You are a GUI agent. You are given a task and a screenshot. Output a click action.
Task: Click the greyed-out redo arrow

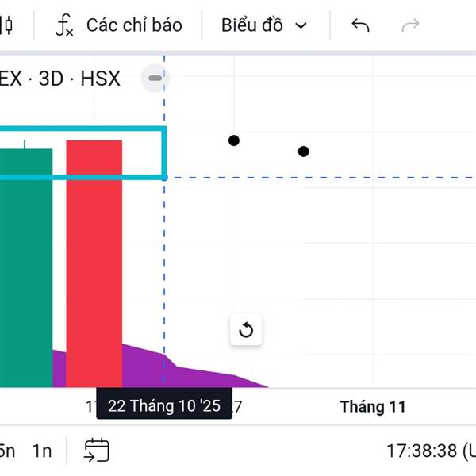coord(410,25)
